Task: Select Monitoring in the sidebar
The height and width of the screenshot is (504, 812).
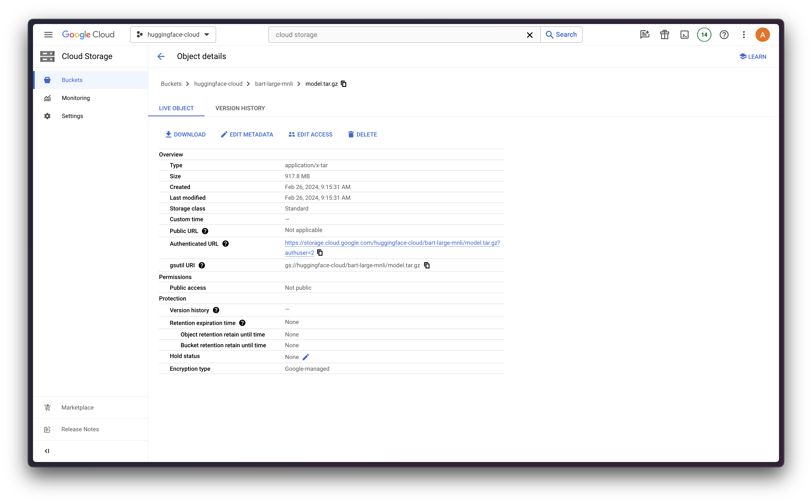Action: (x=76, y=98)
